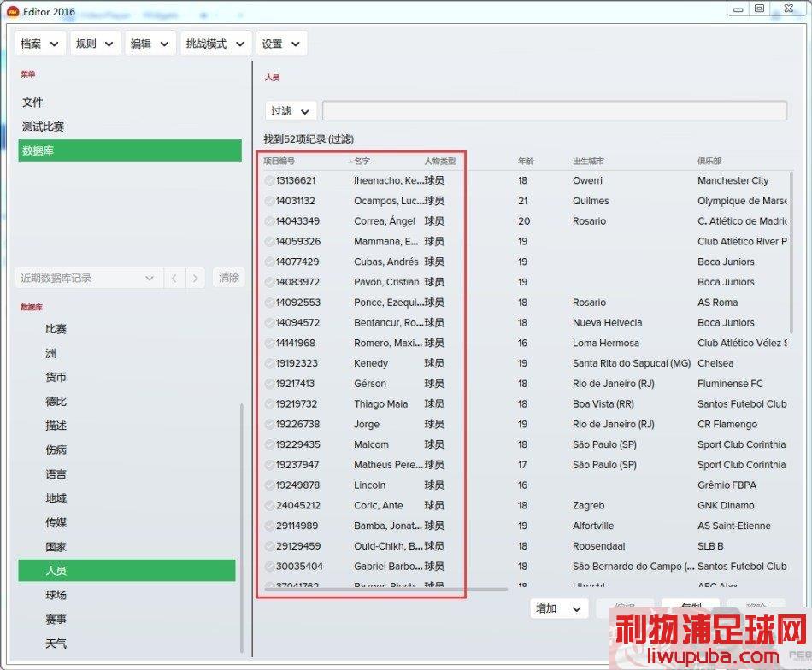Click the database category list scrollbar
Viewport: 812px width, 670px height.
pyautogui.click(x=241, y=528)
